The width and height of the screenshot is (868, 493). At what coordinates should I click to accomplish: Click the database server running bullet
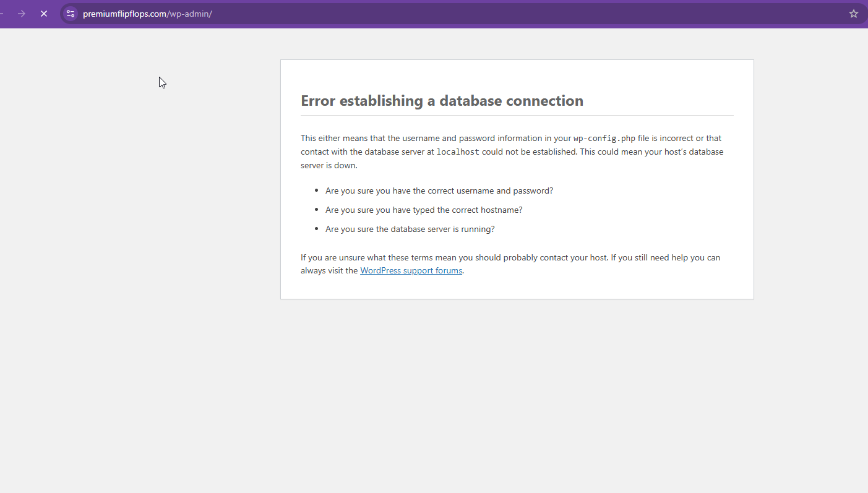pos(410,229)
